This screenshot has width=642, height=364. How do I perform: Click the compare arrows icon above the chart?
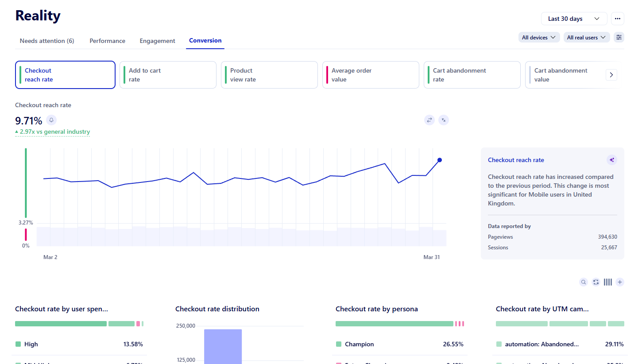pos(429,120)
